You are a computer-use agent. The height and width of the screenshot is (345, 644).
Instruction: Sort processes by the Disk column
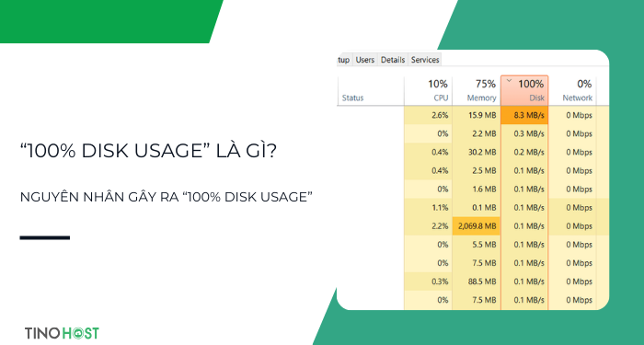pyautogui.click(x=524, y=90)
